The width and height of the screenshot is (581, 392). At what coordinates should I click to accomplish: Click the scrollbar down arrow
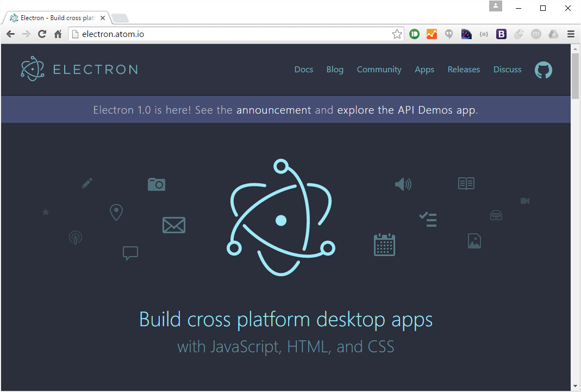pos(576,386)
